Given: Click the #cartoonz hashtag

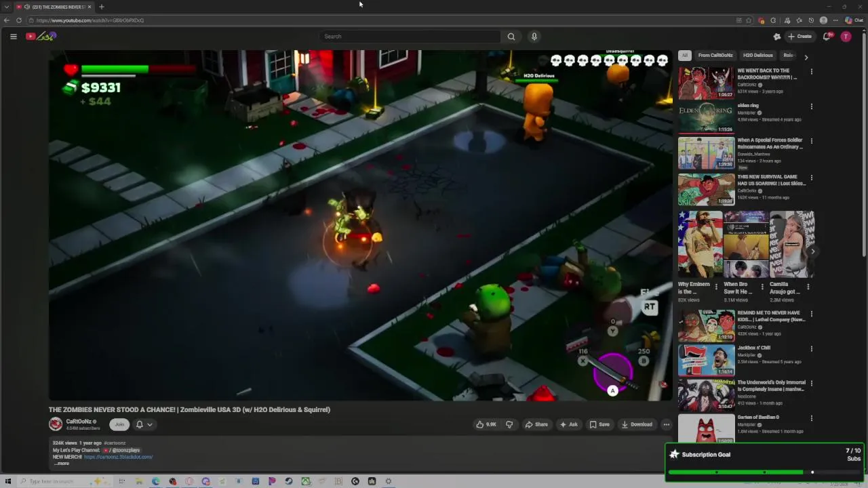Looking at the screenshot, I should (x=115, y=443).
